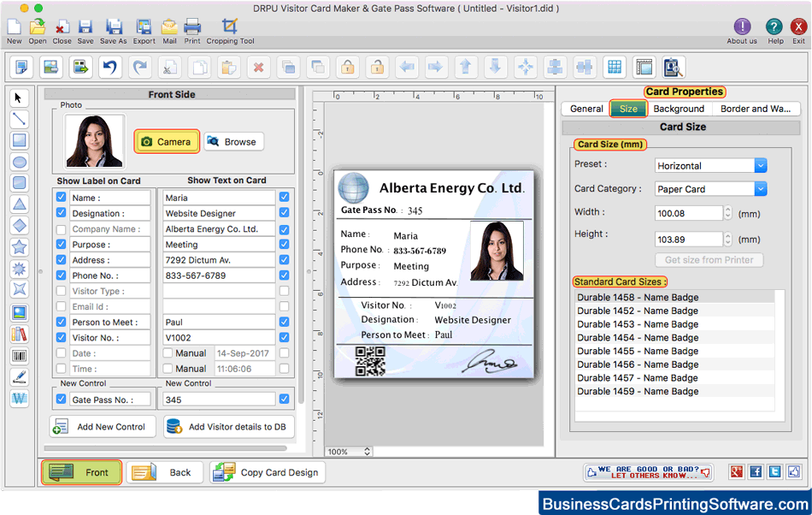Export the card using the Export icon
This screenshot has height=515, width=812.
pyautogui.click(x=144, y=27)
